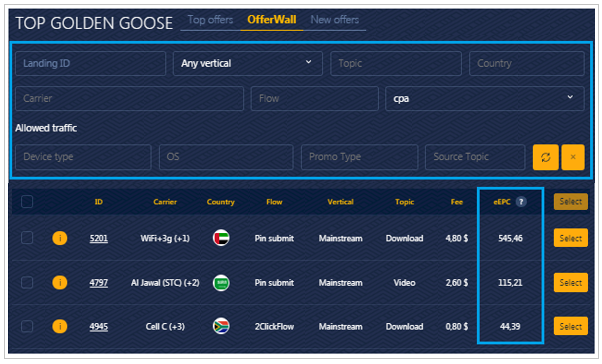Check the box for offer 4945
Image resolution: width=602 pixels, height=364 pixels.
[x=27, y=326]
